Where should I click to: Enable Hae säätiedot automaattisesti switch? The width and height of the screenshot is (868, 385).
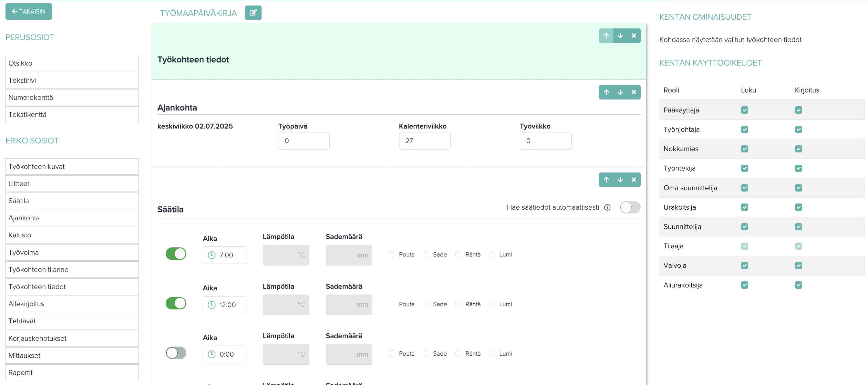click(x=630, y=207)
